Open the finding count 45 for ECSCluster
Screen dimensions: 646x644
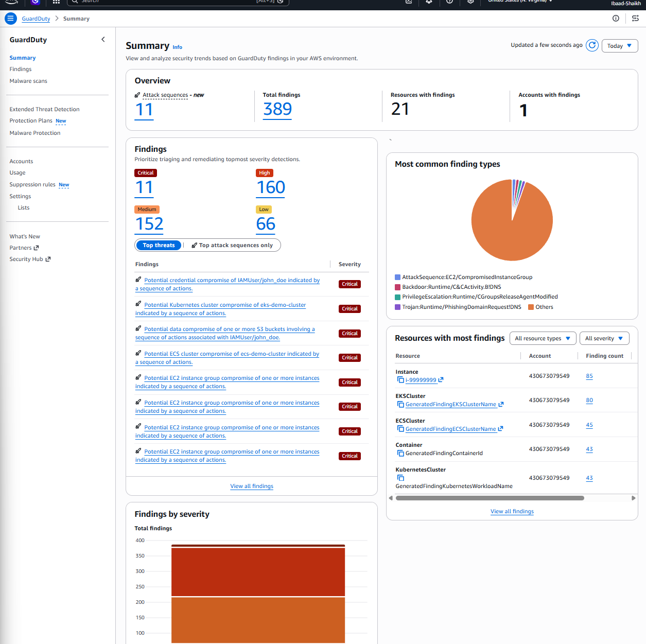tap(589, 425)
